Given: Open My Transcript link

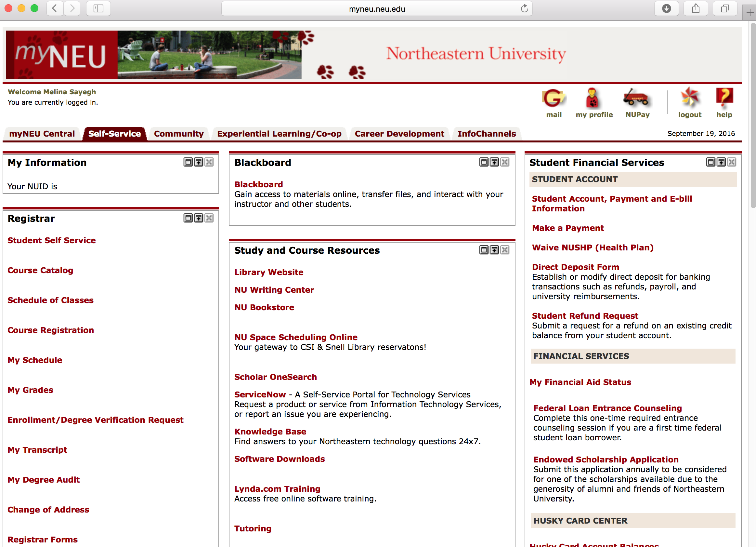Looking at the screenshot, I should coord(37,450).
